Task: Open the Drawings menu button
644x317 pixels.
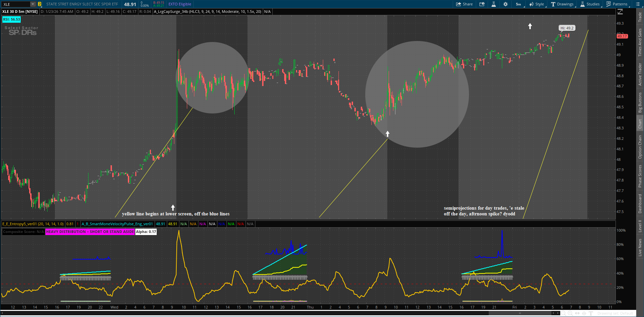Action: 562,4
